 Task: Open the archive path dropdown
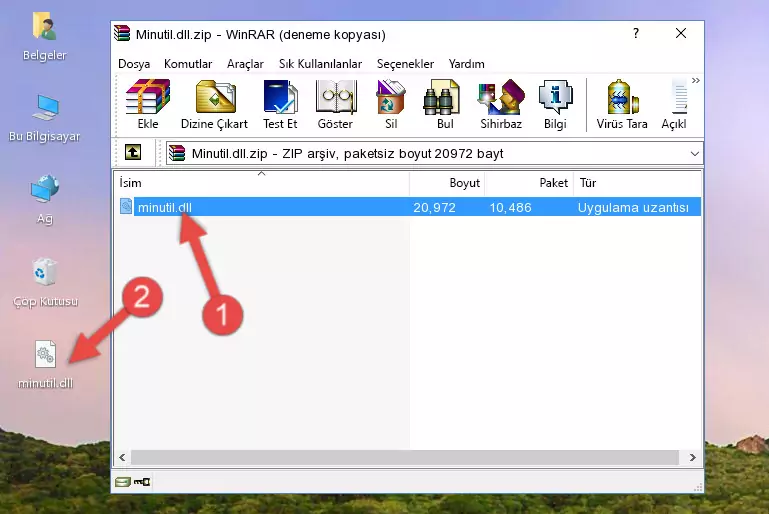[694, 154]
